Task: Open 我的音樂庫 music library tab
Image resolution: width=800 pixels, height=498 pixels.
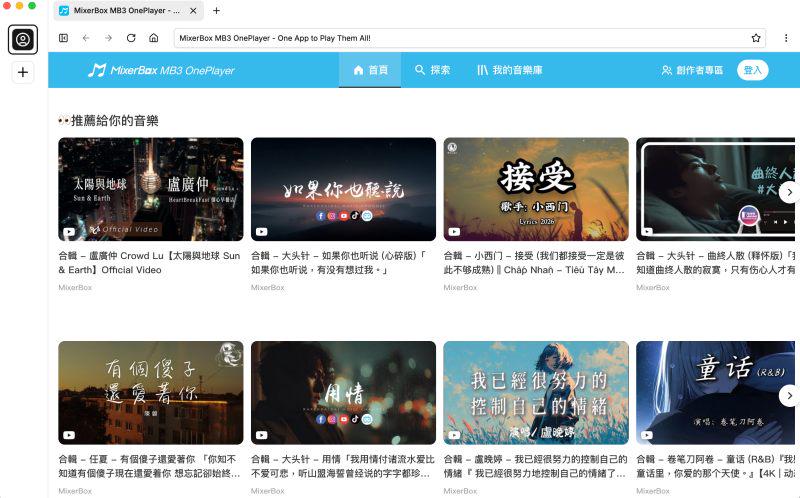Action: [509, 70]
